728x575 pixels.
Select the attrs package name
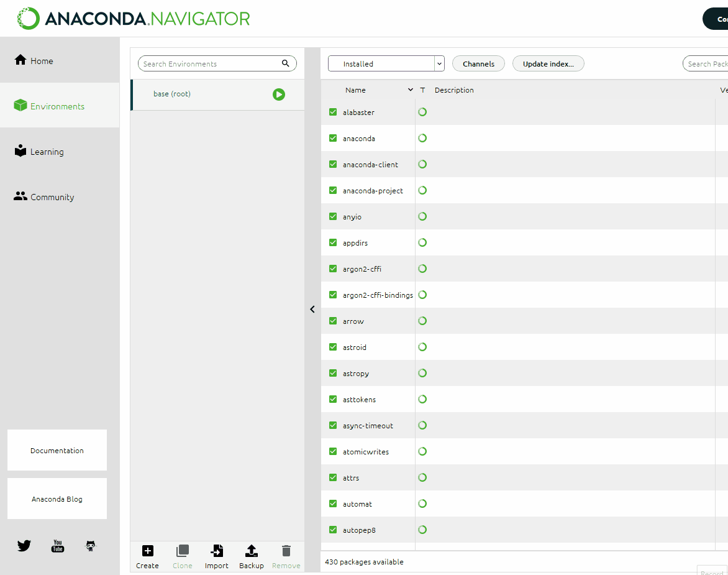coord(350,478)
